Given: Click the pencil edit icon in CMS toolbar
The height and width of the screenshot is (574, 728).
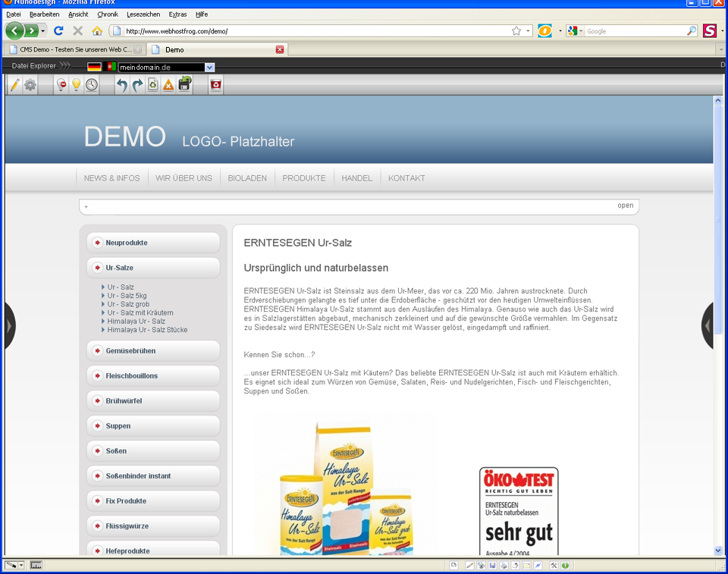Looking at the screenshot, I should coord(15,84).
